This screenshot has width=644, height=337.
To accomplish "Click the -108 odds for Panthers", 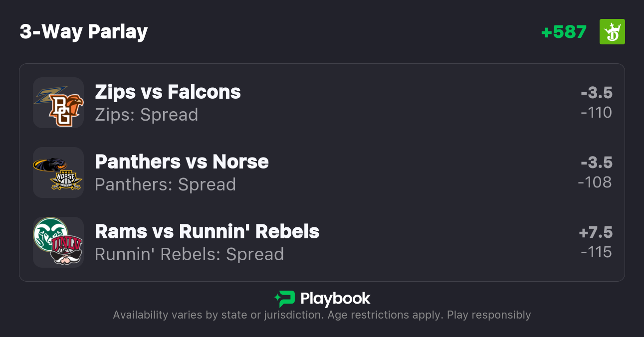I will click(x=595, y=182).
